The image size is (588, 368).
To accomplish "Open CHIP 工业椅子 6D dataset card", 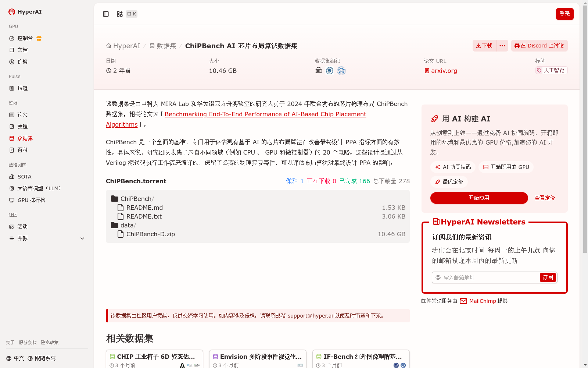I will [x=154, y=359].
